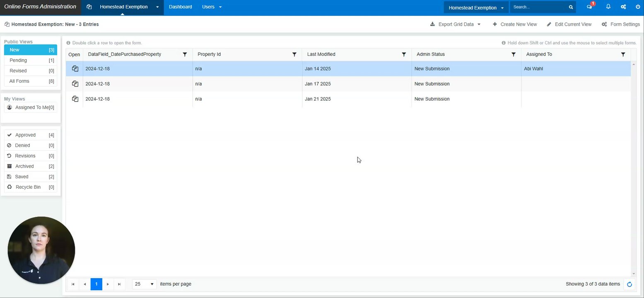The width and height of the screenshot is (644, 298).
Task: Show Saved forms
Action: pos(31,177)
